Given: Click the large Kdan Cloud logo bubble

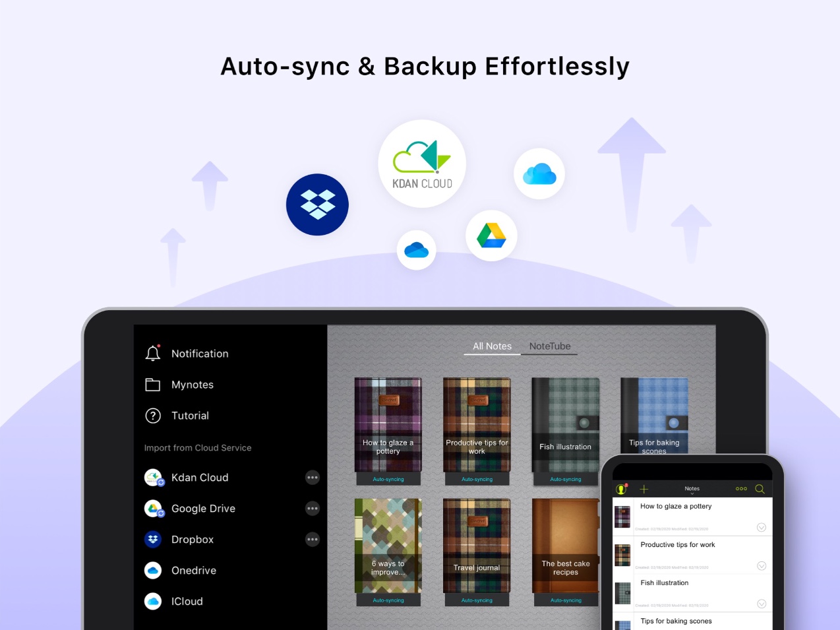Looking at the screenshot, I should coord(422,164).
